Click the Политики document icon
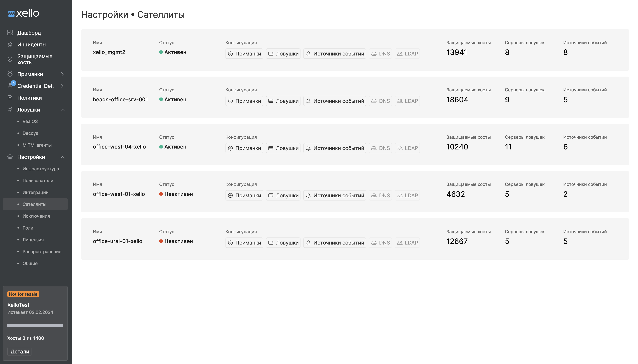The image size is (638, 364). [x=10, y=98]
